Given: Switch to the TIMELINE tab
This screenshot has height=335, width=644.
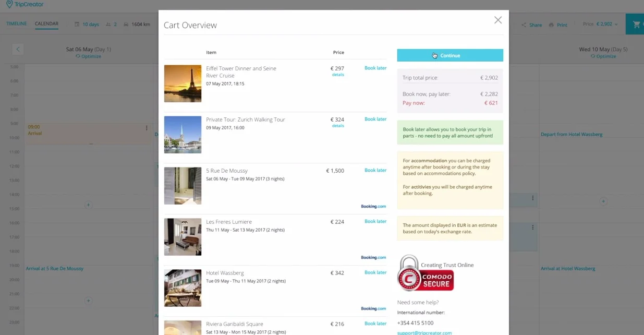Looking at the screenshot, I should pyautogui.click(x=17, y=24).
